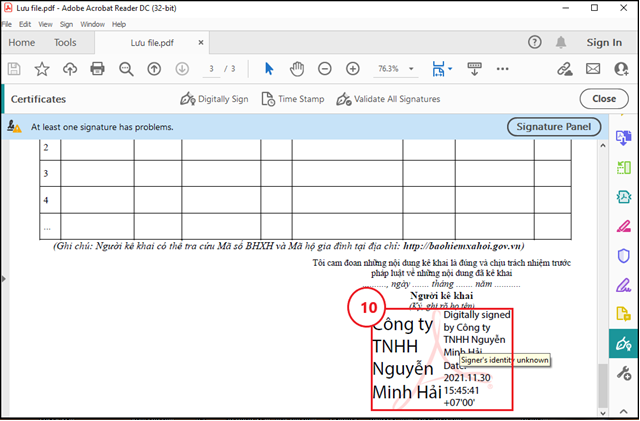
Task: Open Certificates tool in right sidebar
Action: [x=624, y=343]
